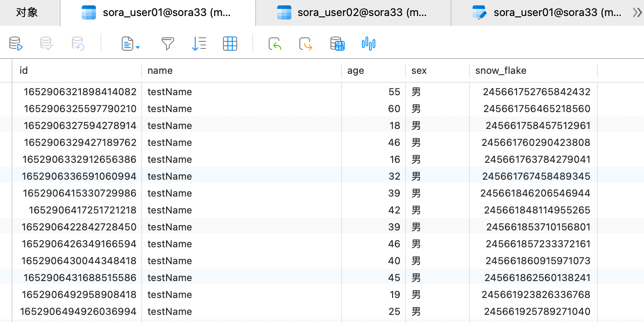Select cell with id 1652906321898414082
The height and width of the screenshot is (322, 644).
point(80,92)
